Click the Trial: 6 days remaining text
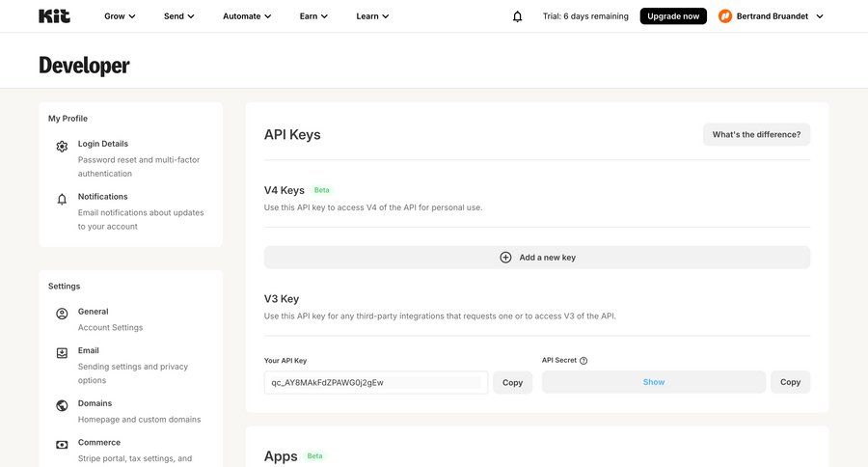Screen dimensions: 868x467 pyautogui.click(x=585, y=16)
